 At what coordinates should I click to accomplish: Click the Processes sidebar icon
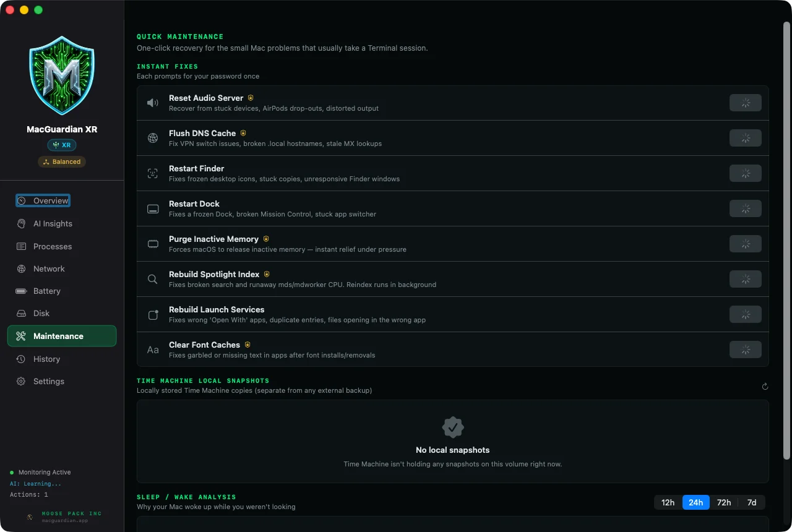21,246
